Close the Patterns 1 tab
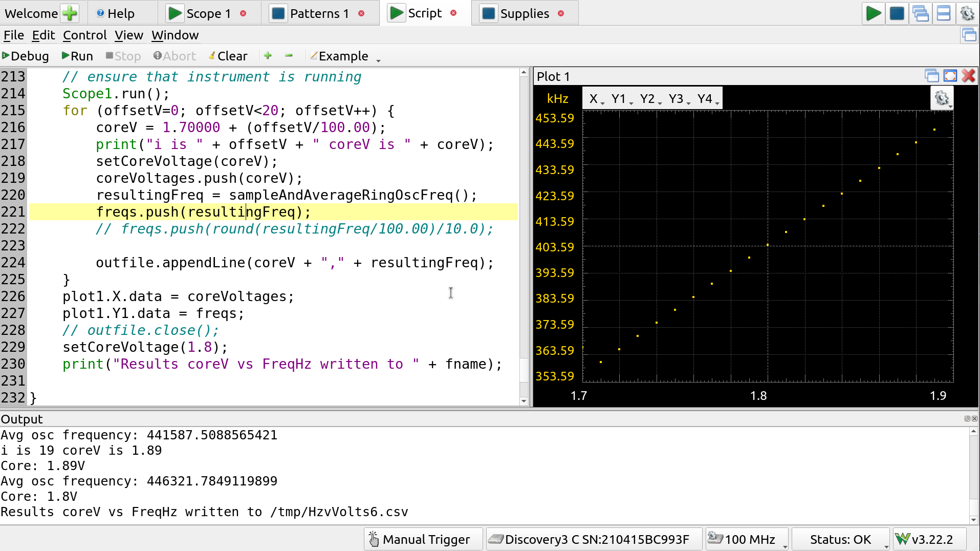The image size is (980, 551). (x=361, y=13)
